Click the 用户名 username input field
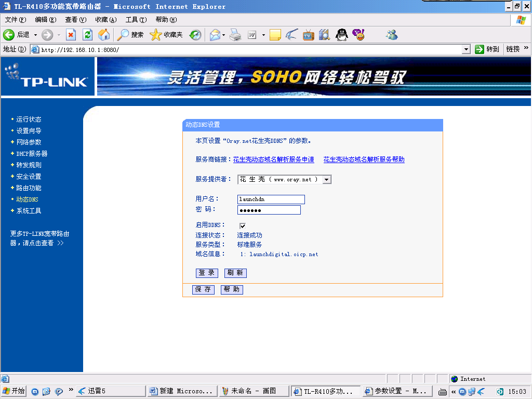 click(271, 199)
